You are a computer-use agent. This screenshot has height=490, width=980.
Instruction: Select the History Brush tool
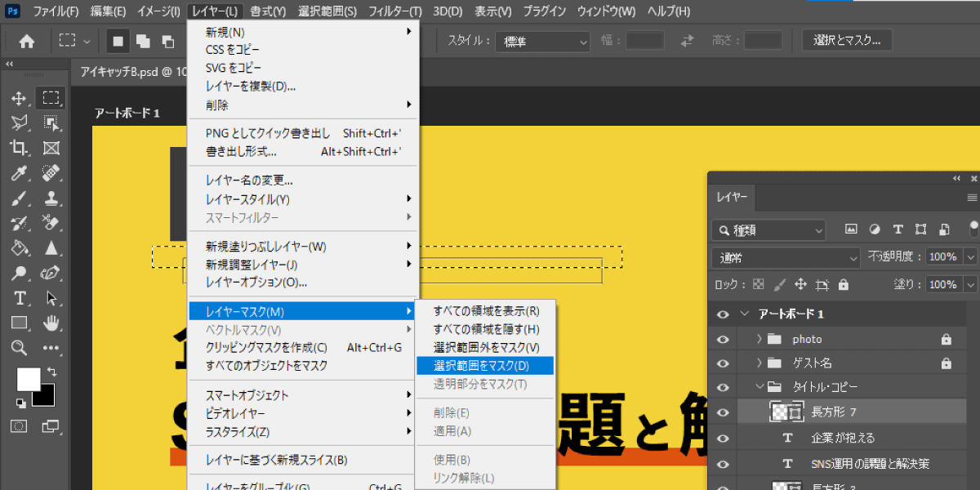tap(20, 223)
